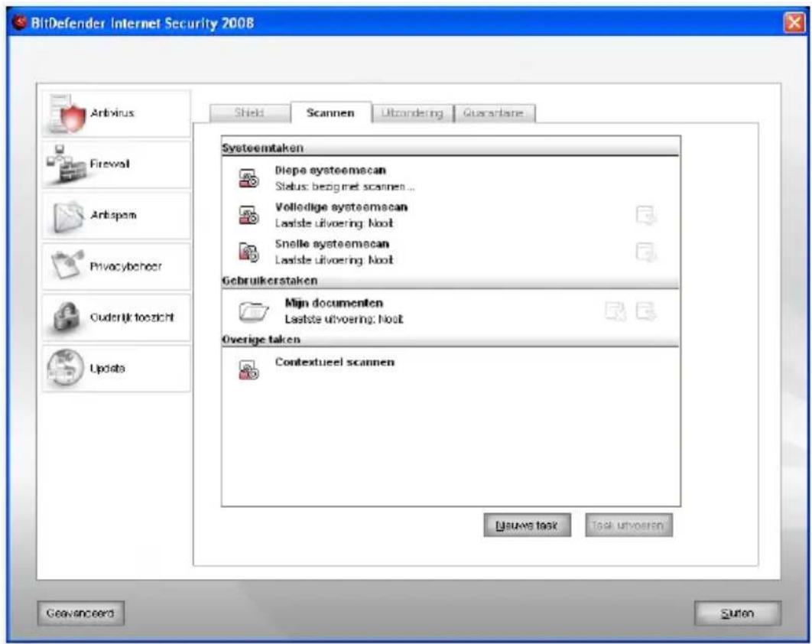Click the Geavanceerd button
This screenshot has width=812, height=644.
point(80,613)
